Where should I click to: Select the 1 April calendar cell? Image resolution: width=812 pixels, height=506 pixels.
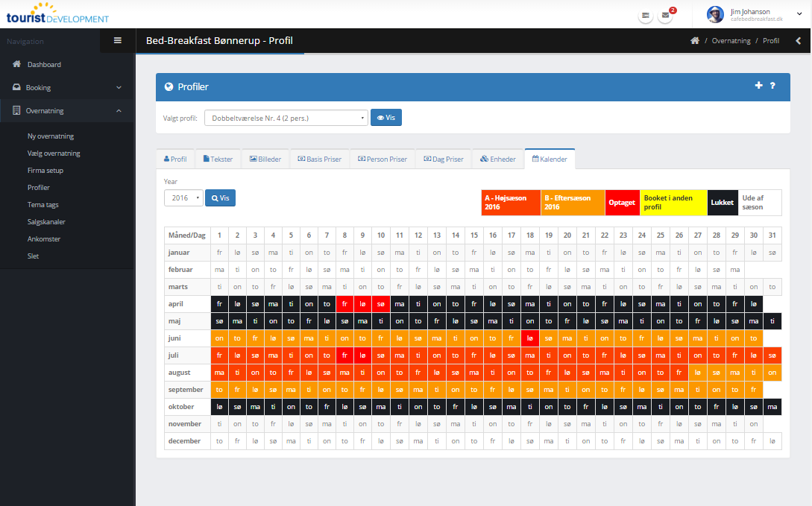pyautogui.click(x=219, y=304)
